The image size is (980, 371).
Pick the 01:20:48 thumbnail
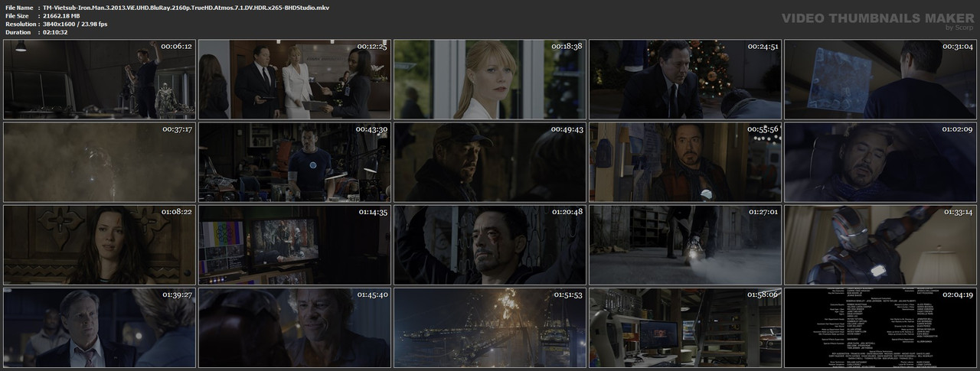[x=489, y=244]
